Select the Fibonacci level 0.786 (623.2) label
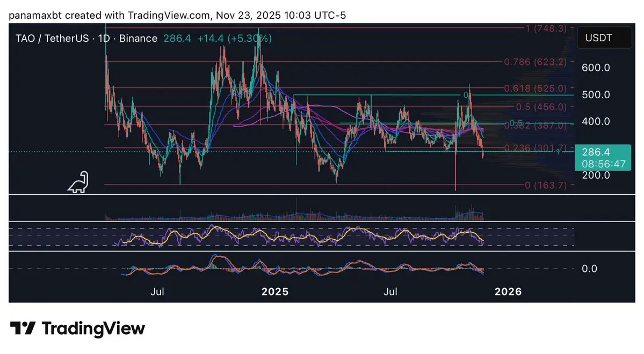The width and height of the screenshot is (644, 354). pos(535,62)
